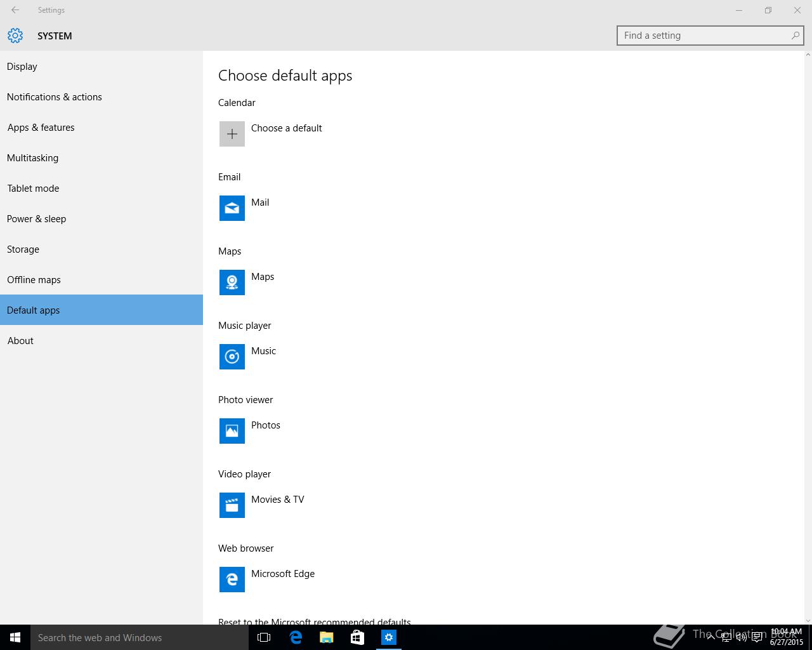Click the Movies & TV icon tile
This screenshot has width=812, height=650.
click(x=232, y=505)
